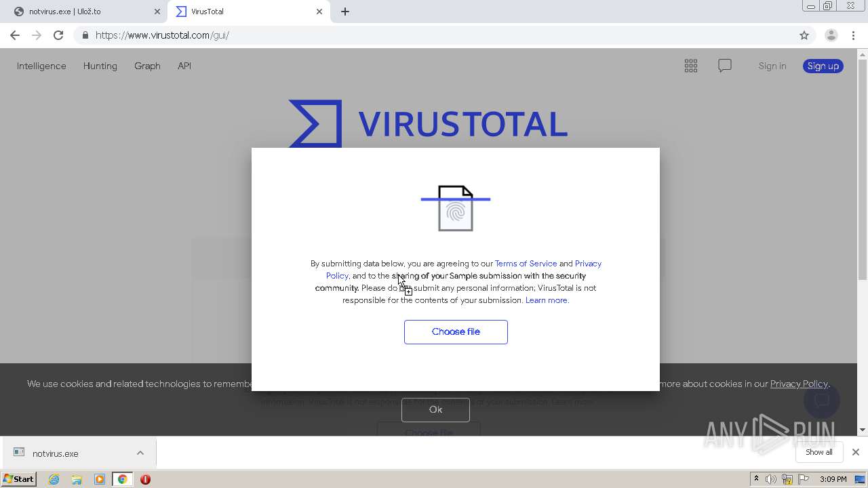Go back to previous page
This screenshot has width=868, height=488.
(x=15, y=35)
